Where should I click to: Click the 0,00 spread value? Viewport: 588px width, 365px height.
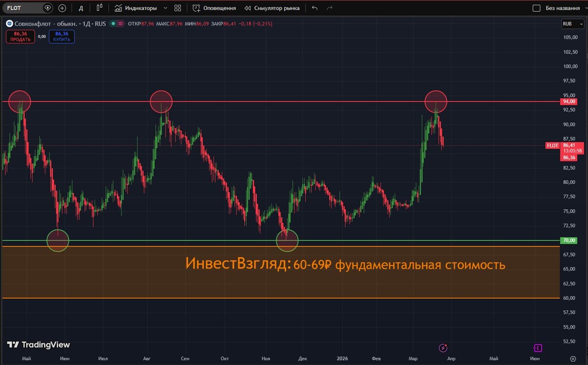[x=42, y=37]
